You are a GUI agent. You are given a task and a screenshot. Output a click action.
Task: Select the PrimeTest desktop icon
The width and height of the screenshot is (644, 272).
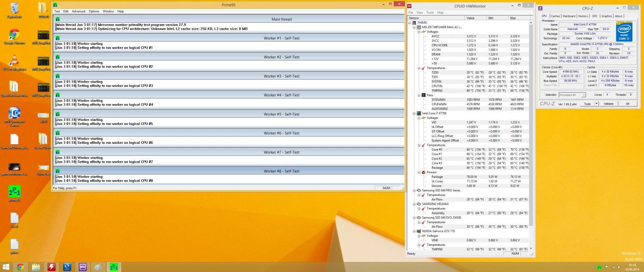point(43,169)
